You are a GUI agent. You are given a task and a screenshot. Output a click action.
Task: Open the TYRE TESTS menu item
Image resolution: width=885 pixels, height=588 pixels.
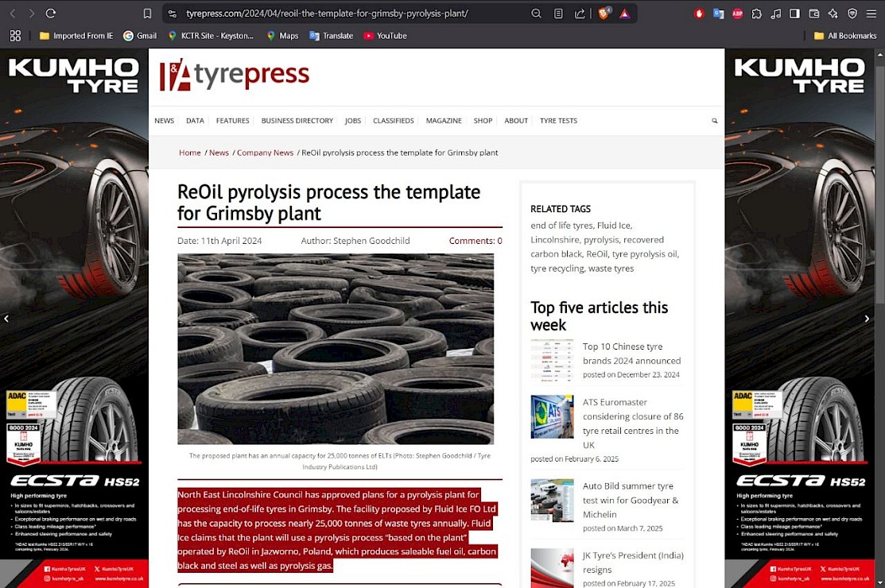(558, 121)
